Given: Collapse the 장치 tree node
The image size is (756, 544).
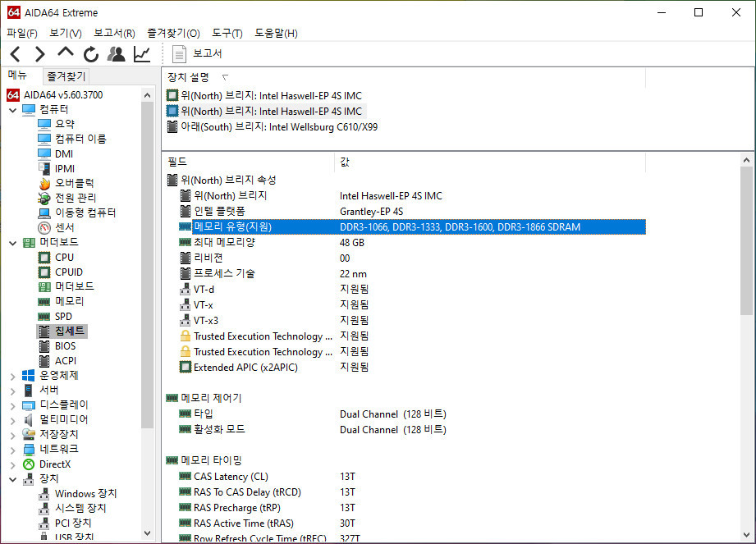Looking at the screenshot, I should pos(13,479).
